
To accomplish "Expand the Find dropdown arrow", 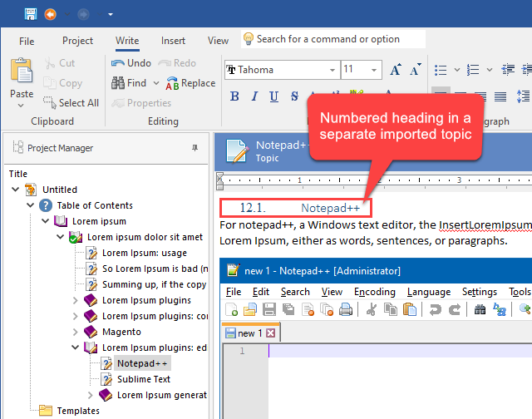I will pyautogui.click(x=156, y=83).
